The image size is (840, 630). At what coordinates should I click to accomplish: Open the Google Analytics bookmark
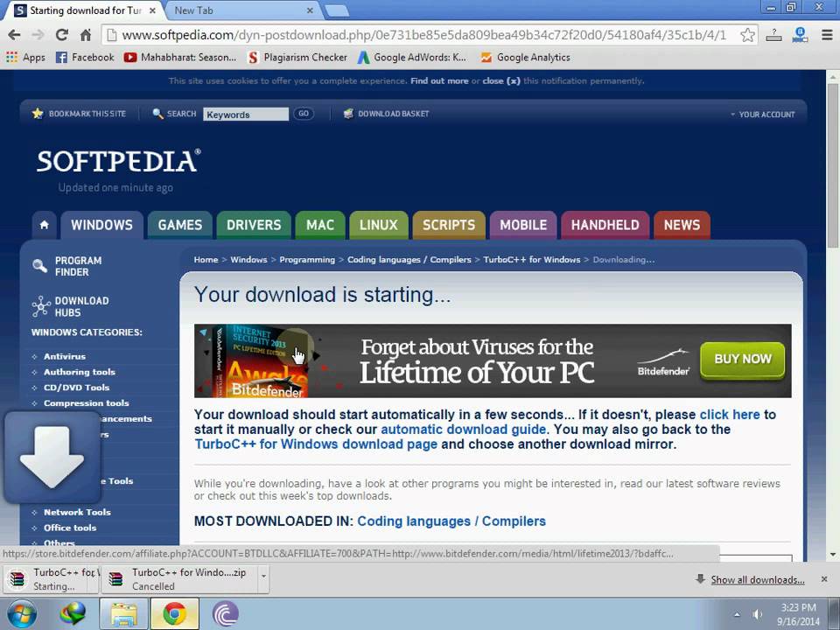coord(525,58)
